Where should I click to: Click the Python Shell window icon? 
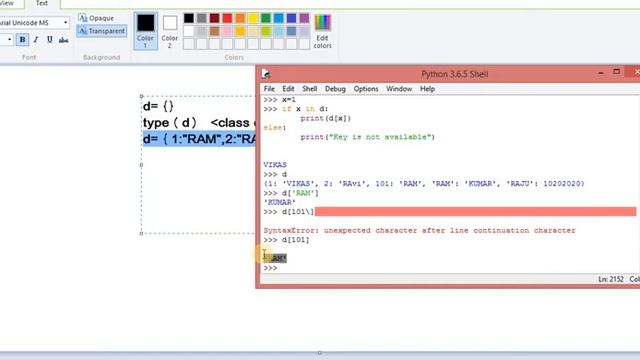click(x=266, y=74)
